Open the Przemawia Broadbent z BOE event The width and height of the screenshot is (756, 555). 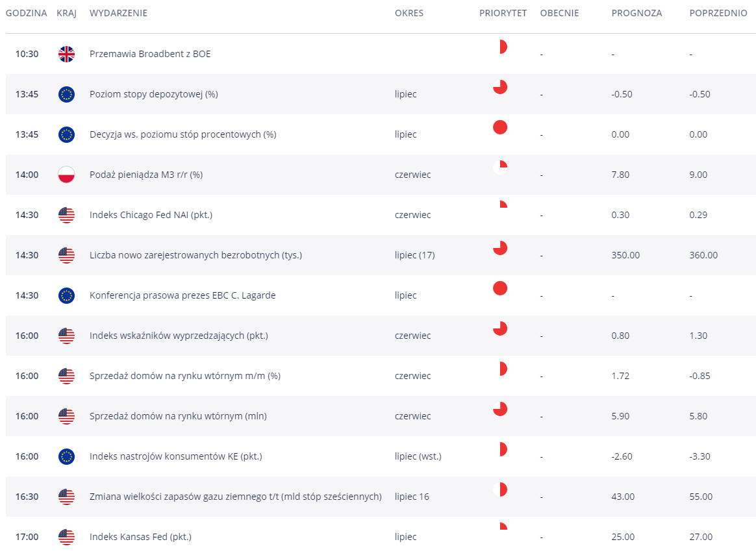[150, 54]
